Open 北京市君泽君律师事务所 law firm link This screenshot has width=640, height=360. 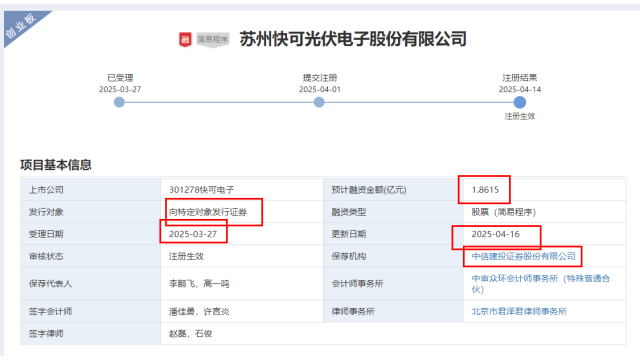coord(519,311)
